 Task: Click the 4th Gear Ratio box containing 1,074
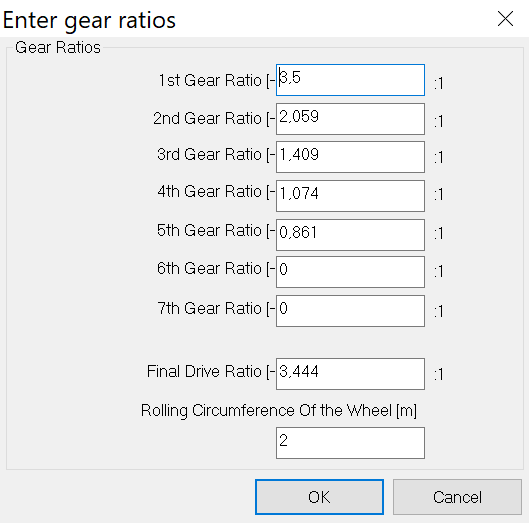pyautogui.click(x=350, y=196)
